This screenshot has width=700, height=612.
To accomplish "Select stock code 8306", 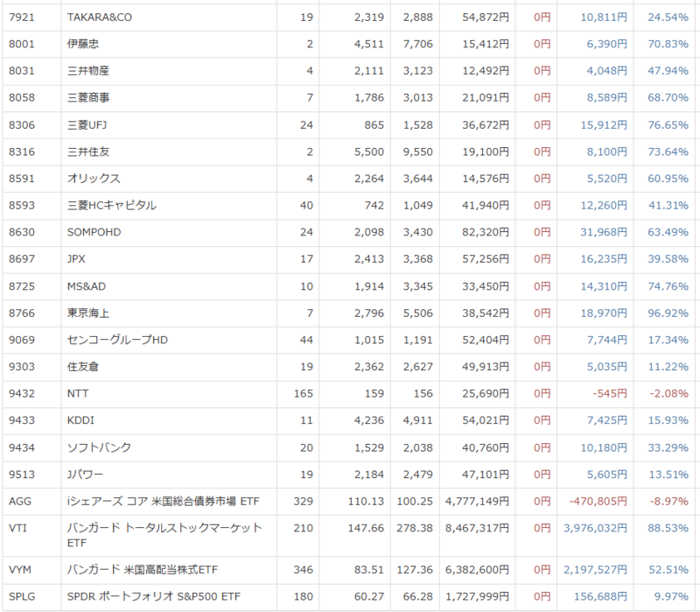I will 21,125.
